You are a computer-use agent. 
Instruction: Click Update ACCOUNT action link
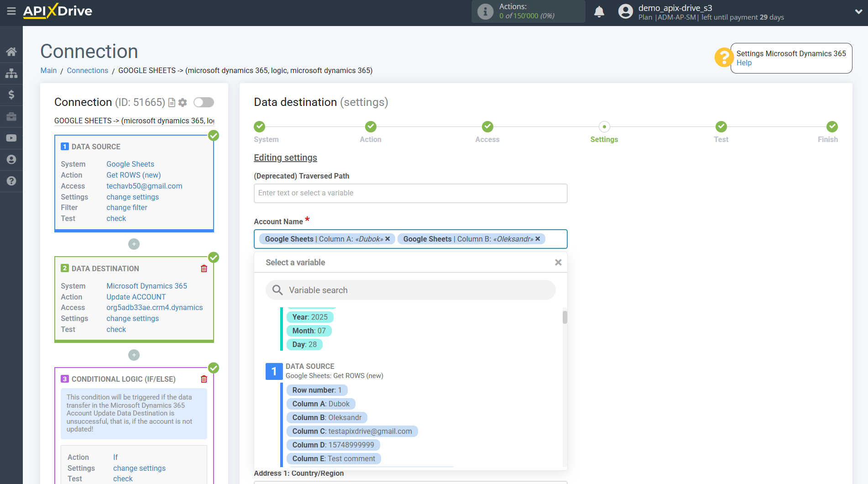pos(136,297)
